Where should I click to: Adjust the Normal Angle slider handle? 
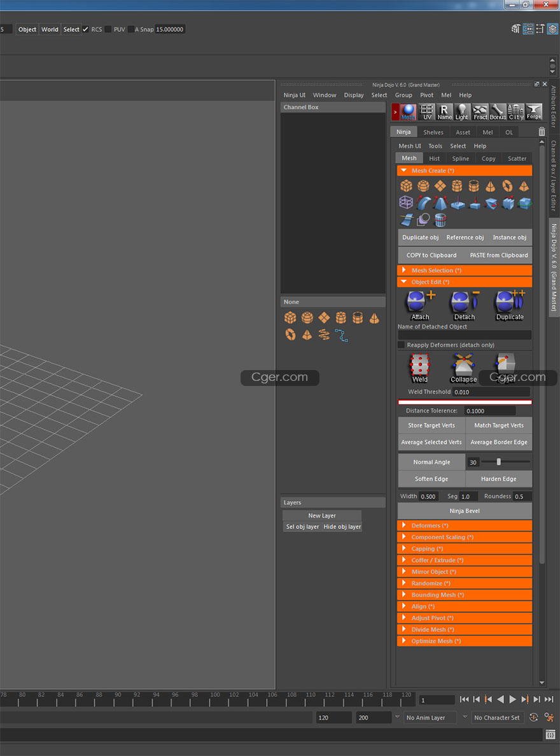pos(499,462)
